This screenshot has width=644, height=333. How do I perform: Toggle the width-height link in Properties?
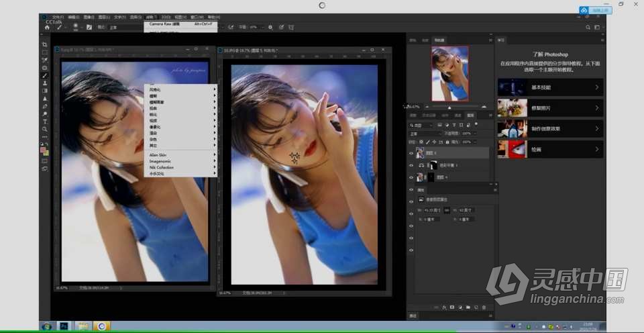click(447, 210)
